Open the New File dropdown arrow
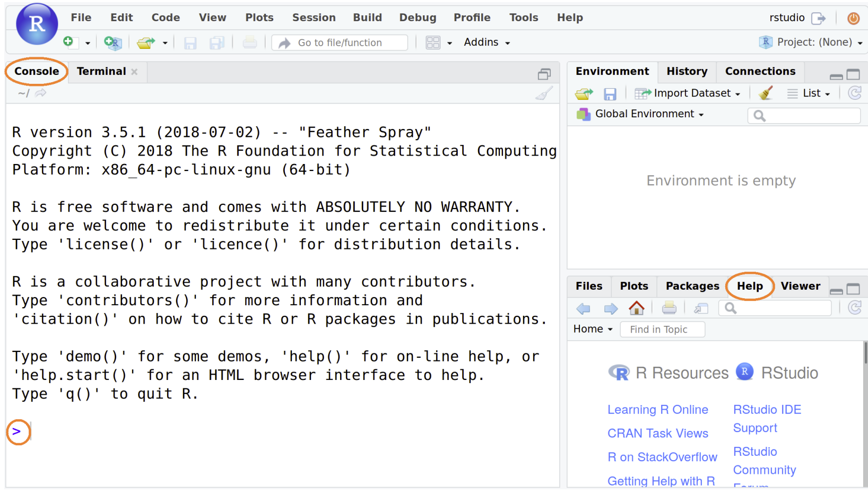The image size is (868, 493). pos(88,43)
